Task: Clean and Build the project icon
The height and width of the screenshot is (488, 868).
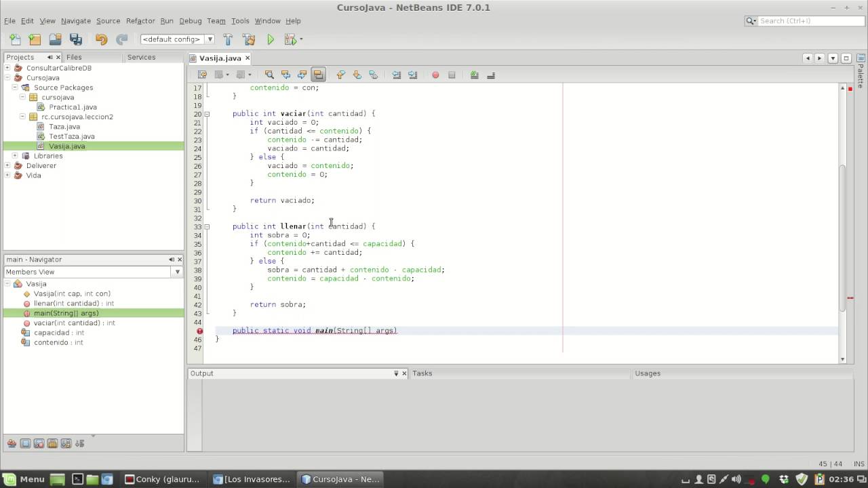Action: [249, 39]
